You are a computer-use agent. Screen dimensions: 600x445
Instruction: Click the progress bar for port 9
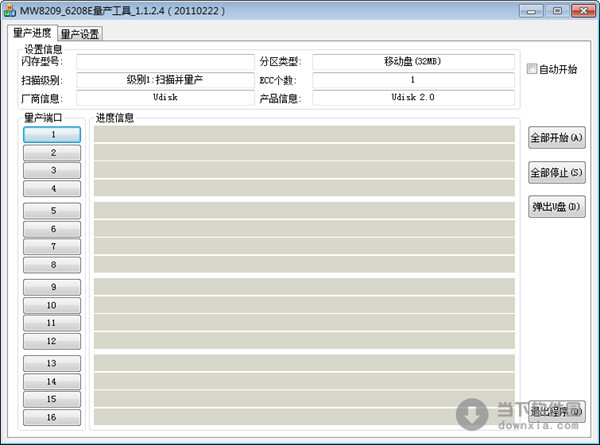point(304,287)
